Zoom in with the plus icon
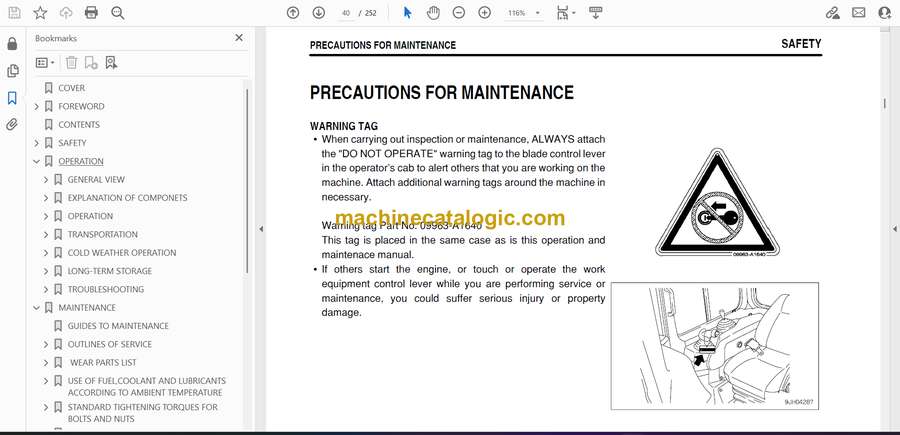This screenshot has width=900, height=435. pyautogui.click(x=484, y=13)
